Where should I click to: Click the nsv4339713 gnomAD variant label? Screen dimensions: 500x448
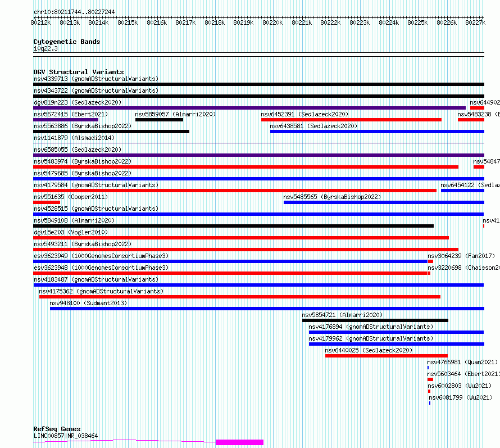[96, 79]
